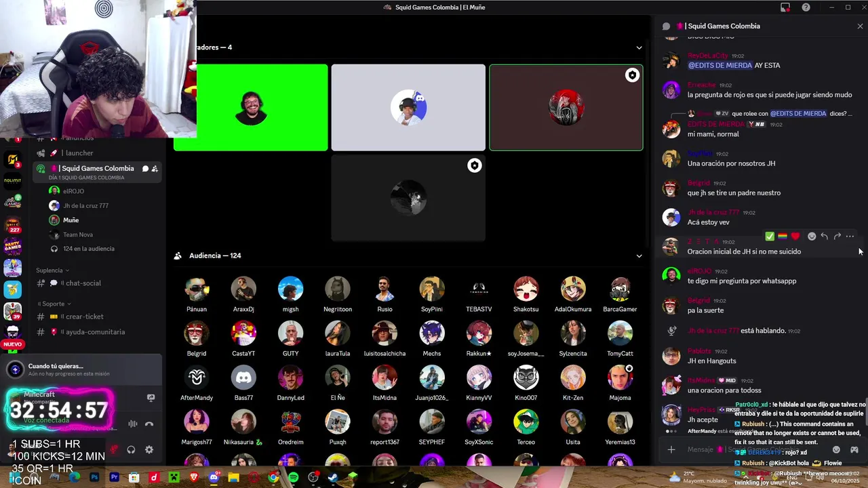
Task: Select the highlighted red-avatar speaker tile
Action: [x=566, y=107]
